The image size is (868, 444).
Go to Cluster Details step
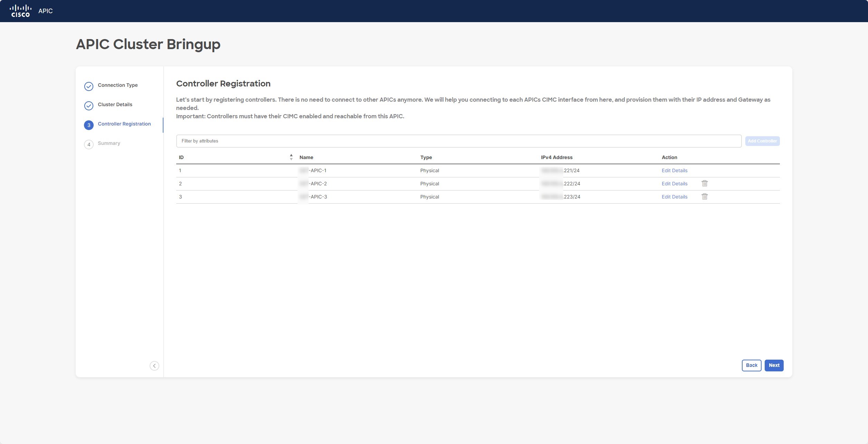115,104
